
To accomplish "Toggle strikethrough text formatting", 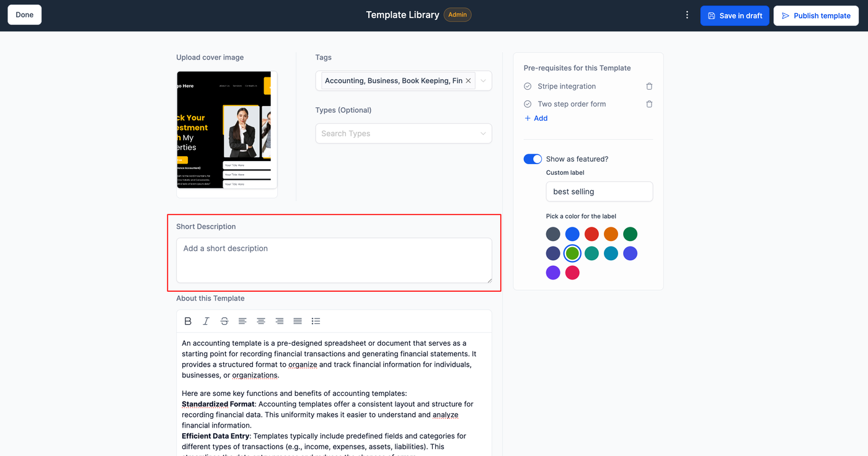I will [x=224, y=321].
